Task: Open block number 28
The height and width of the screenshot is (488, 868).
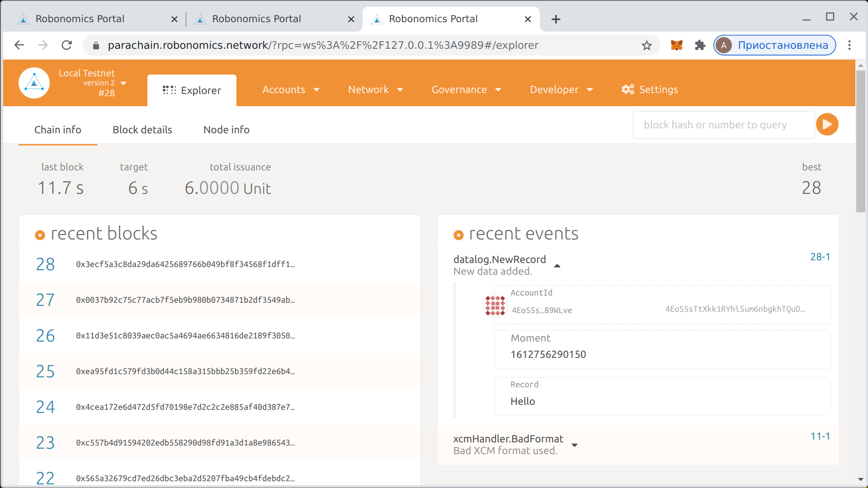Action: tap(45, 264)
